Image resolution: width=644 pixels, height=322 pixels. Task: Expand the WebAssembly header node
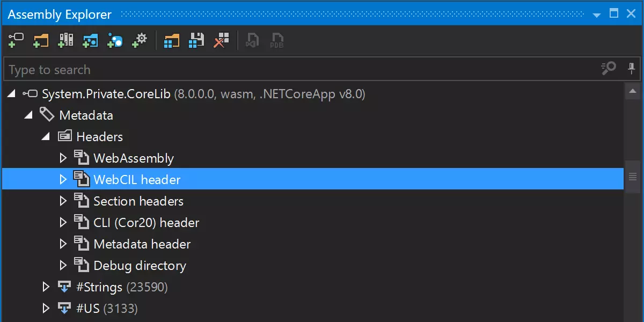click(x=63, y=158)
